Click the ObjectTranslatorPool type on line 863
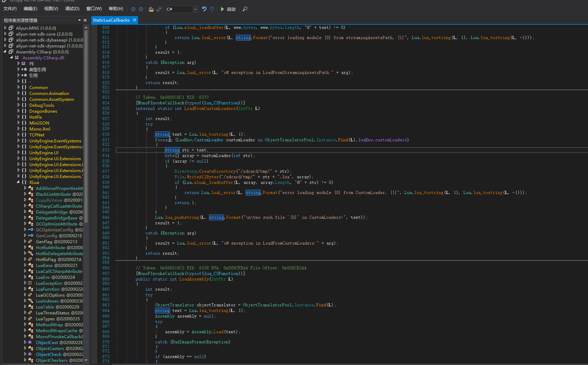The width and height of the screenshot is (588, 365). tap(267, 305)
